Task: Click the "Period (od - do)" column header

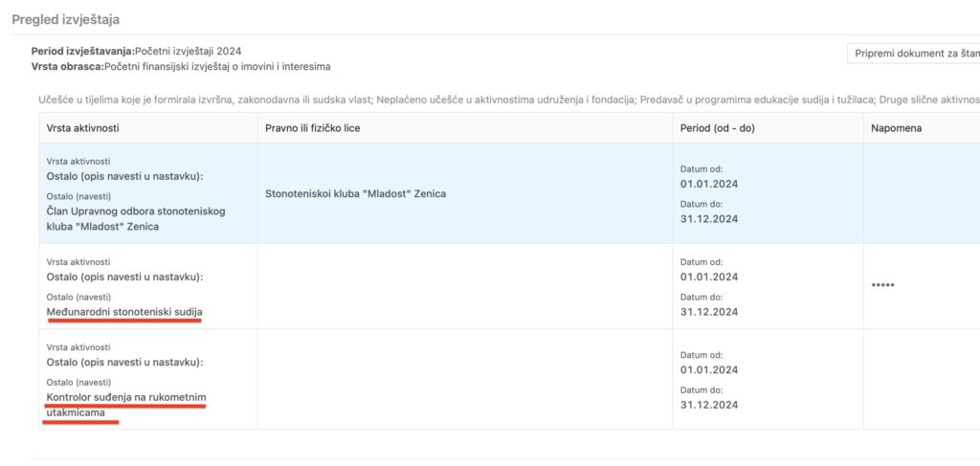Action: (717, 128)
